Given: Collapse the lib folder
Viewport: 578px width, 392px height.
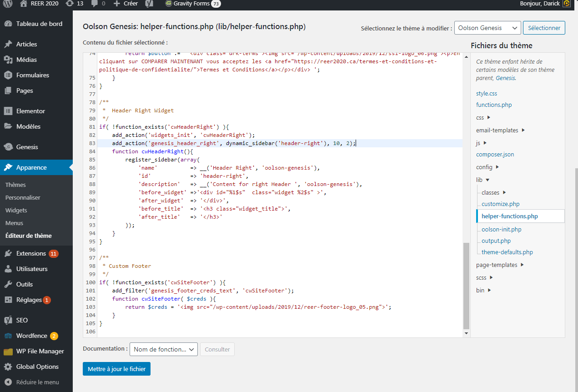Looking at the screenshot, I should (x=488, y=180).
